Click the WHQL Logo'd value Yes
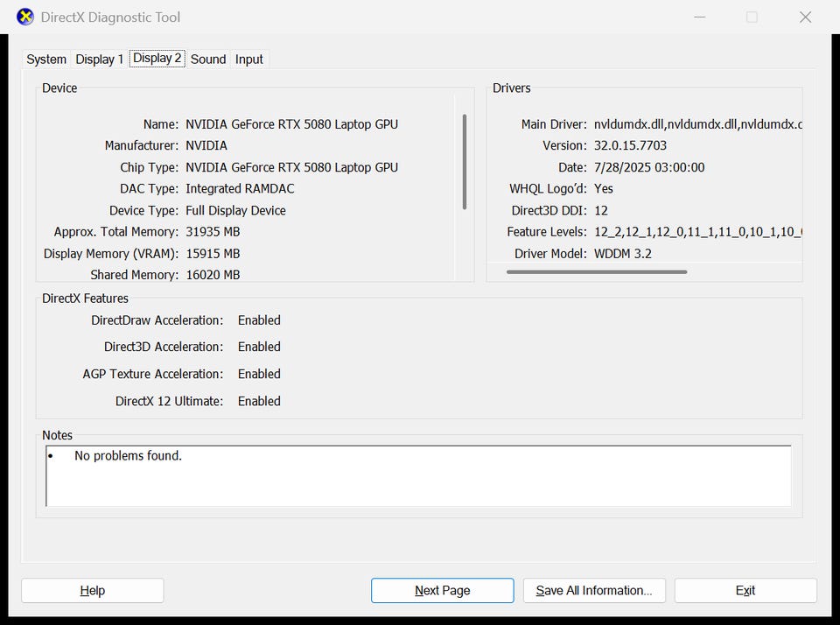The width and height of the screenshot is (840, 625). [x=603, y=189]
